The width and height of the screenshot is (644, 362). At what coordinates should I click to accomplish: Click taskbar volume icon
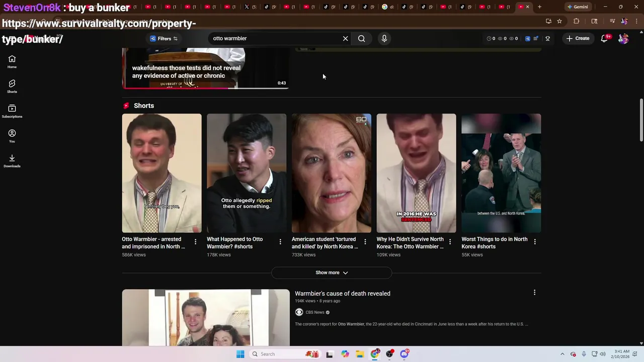[x=603, y=354]
